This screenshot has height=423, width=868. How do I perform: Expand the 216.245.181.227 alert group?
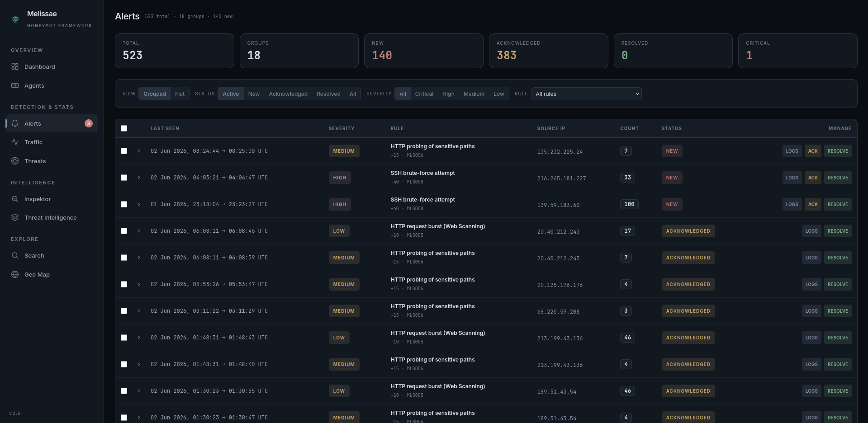pos(139,178)
